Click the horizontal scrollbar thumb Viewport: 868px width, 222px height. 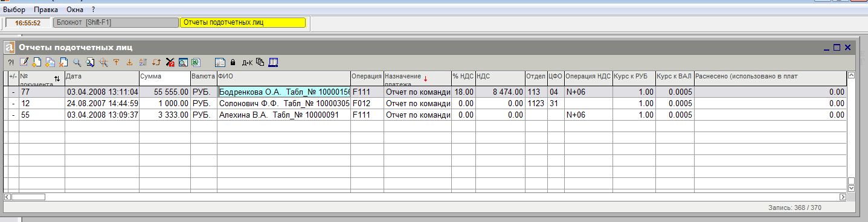28,197
